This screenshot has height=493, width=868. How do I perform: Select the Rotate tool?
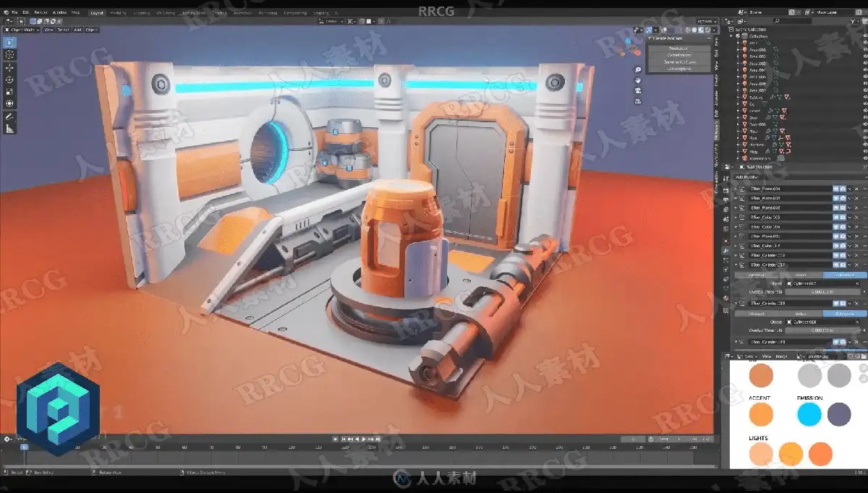click(9, 80)
